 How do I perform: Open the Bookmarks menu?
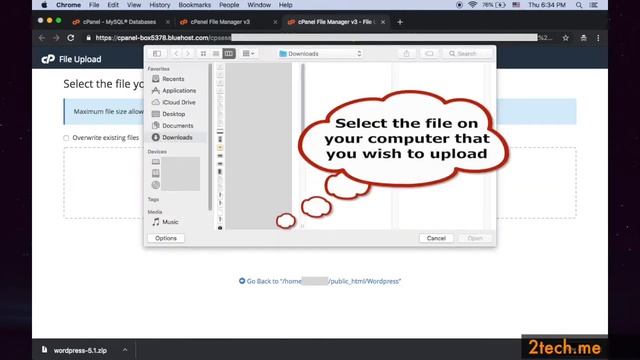(x=195, y=5)
